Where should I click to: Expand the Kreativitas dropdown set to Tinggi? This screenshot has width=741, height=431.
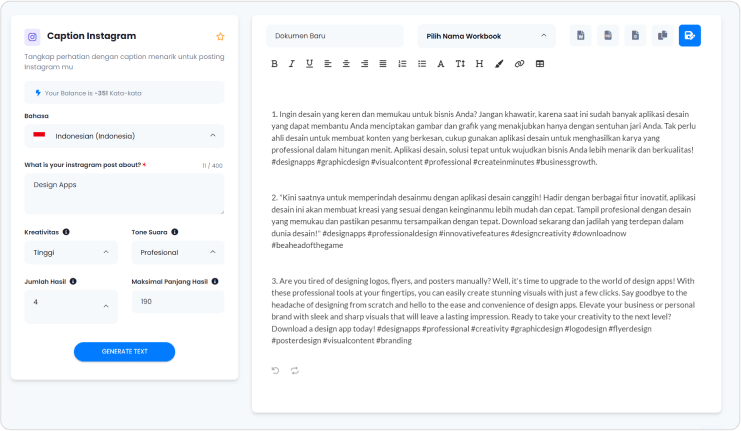[70, 253]
